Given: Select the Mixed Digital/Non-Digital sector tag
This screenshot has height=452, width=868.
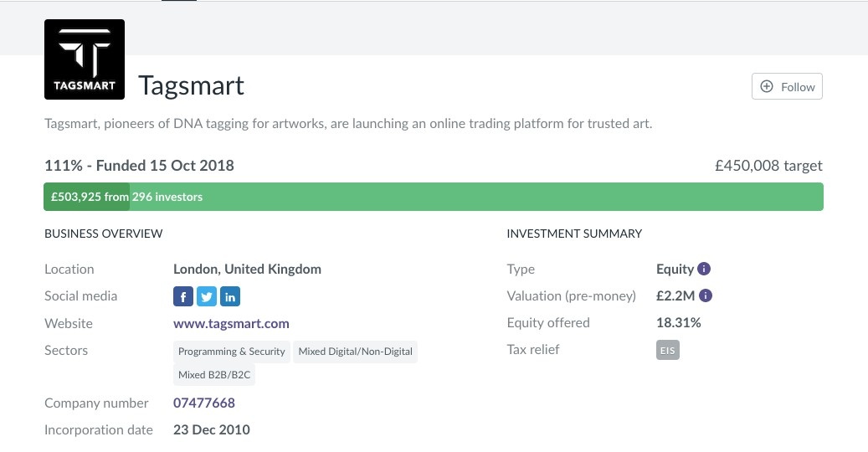Looking at the screenshot, I should click(356, 352).
